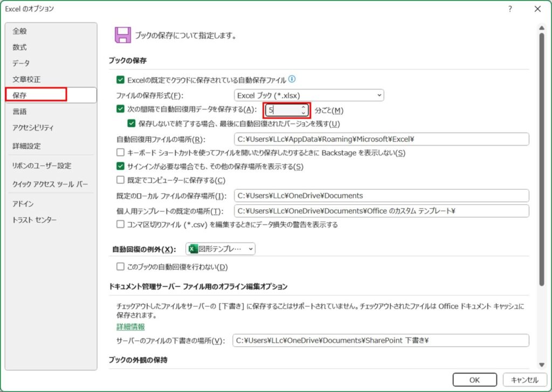Toggle Excelの既定でクラウドに保存 checkbox
Screen dimensions: 552x392
pyautogui.click(x=120, y=80)
